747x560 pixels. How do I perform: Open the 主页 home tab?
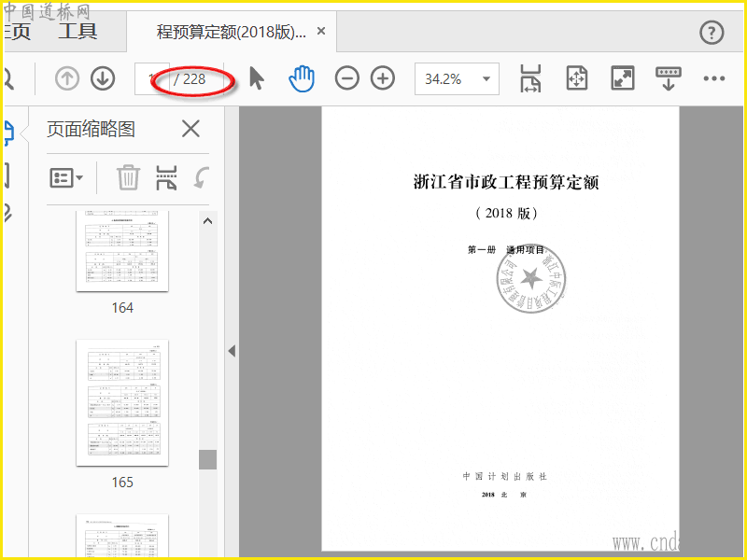17,32
